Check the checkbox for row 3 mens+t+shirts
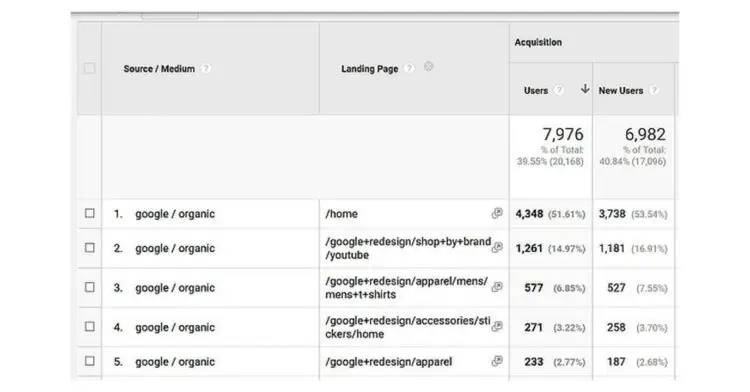 pyautogui.click(x=89, y=287)
